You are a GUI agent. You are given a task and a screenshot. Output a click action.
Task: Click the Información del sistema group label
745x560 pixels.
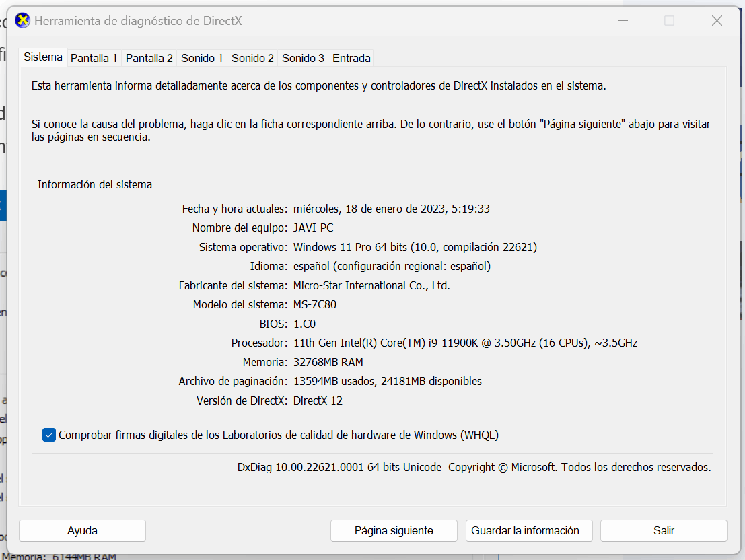point(94,184)
